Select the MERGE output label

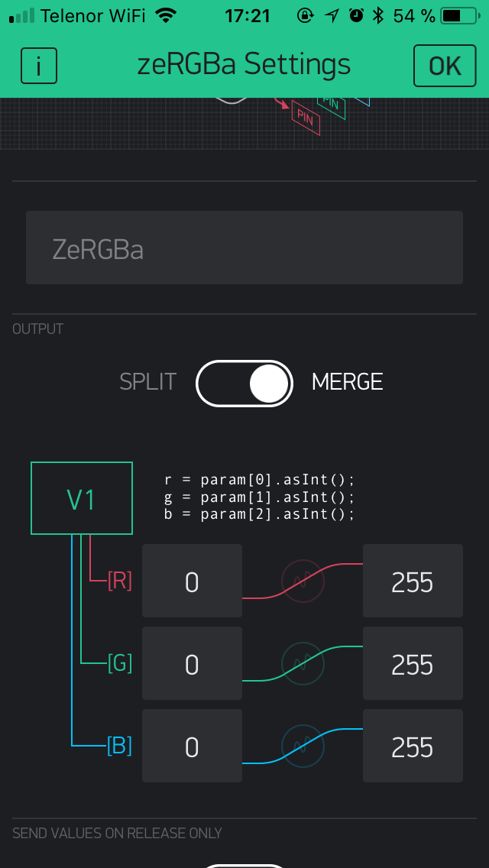[x=347, y=382]
